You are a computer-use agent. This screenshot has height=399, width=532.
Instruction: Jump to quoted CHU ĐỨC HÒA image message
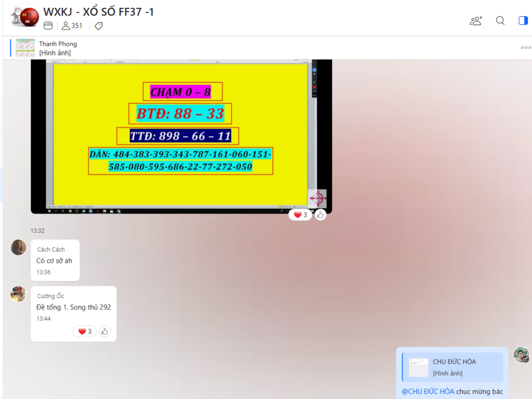coord(452,367)
